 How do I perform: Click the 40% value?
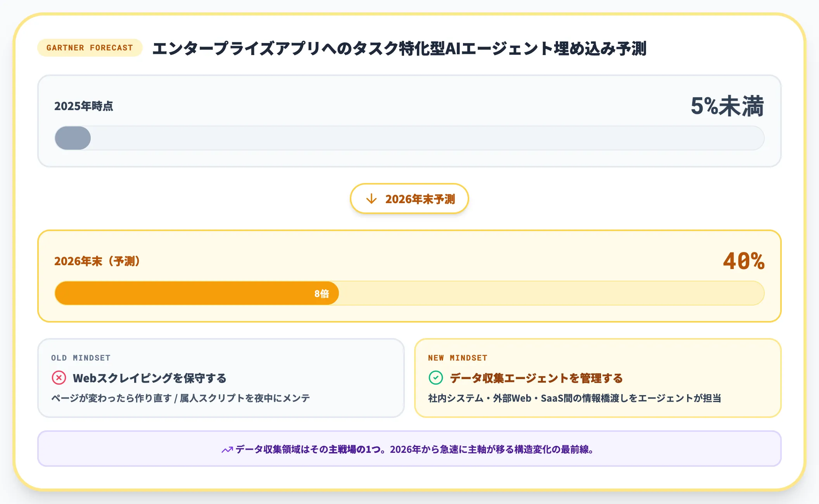743,261
